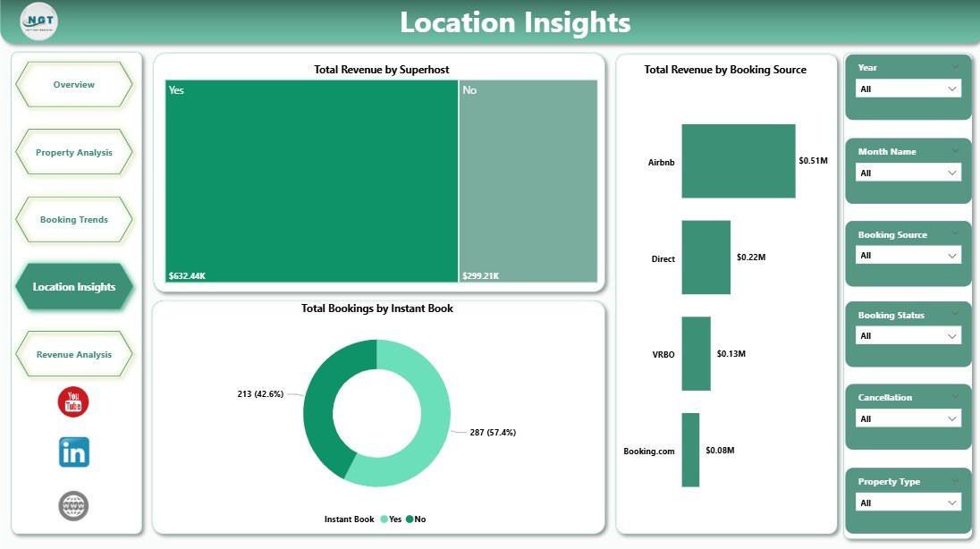The image size is (980, 549).
Task: Open the Month Name dropdown
Action: [908, 173]
